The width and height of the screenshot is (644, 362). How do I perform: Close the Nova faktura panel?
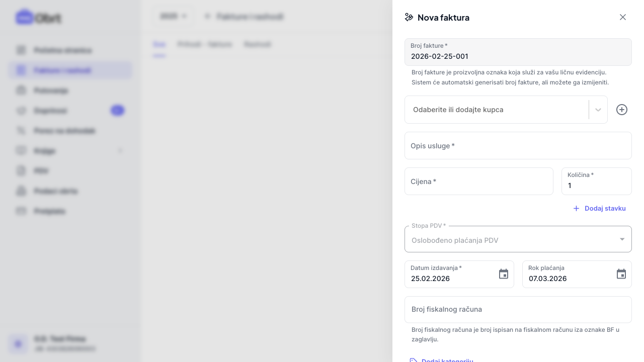point(623,17)
